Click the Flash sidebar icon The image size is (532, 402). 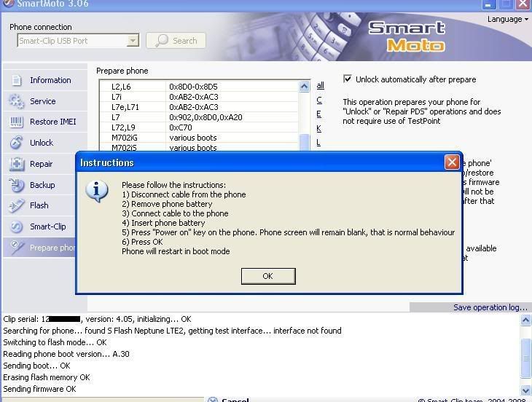pos(16,206)
